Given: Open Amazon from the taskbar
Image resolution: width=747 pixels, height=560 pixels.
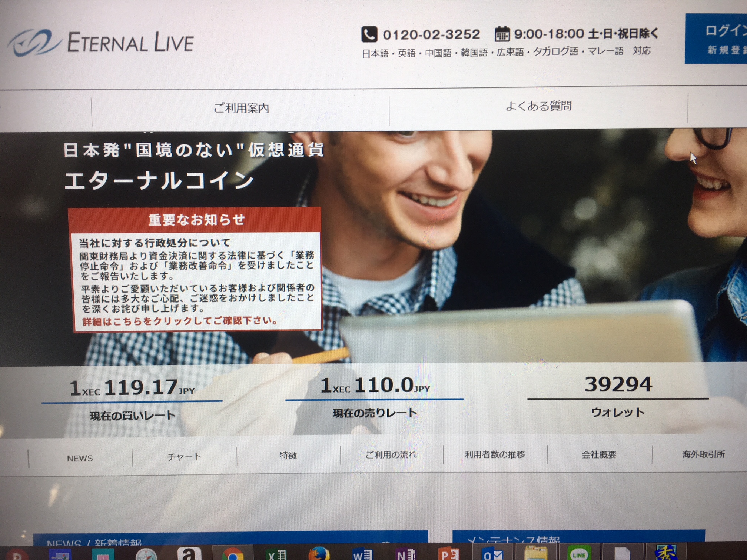Looking at the screenshot, I should click(x=189, y=553).
